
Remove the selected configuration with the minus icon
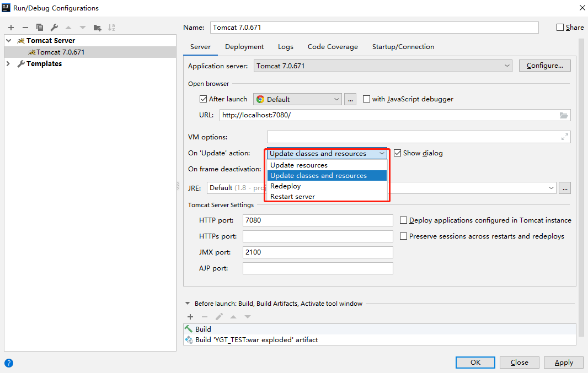point(25,28)
